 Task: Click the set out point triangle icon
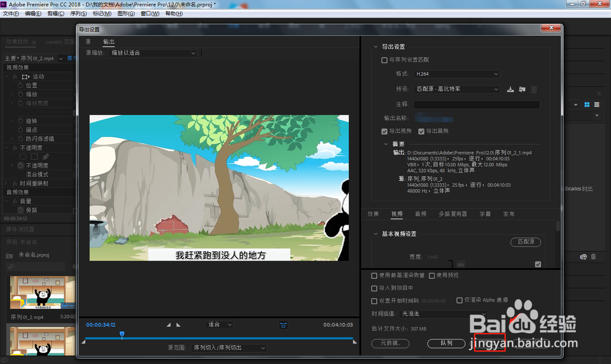click(x=179, y=325)
